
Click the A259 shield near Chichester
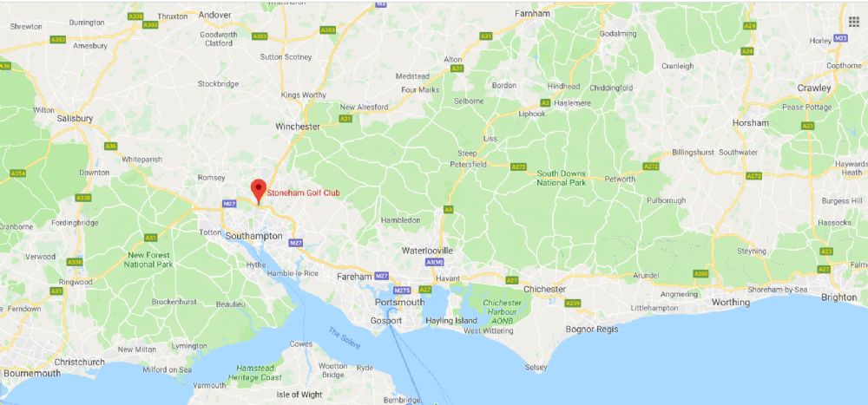point(572,303)
